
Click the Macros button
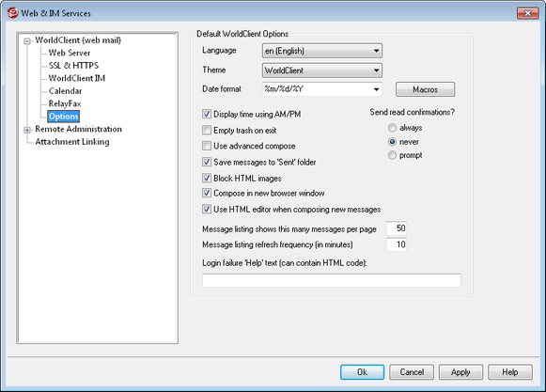click(425, 89)
